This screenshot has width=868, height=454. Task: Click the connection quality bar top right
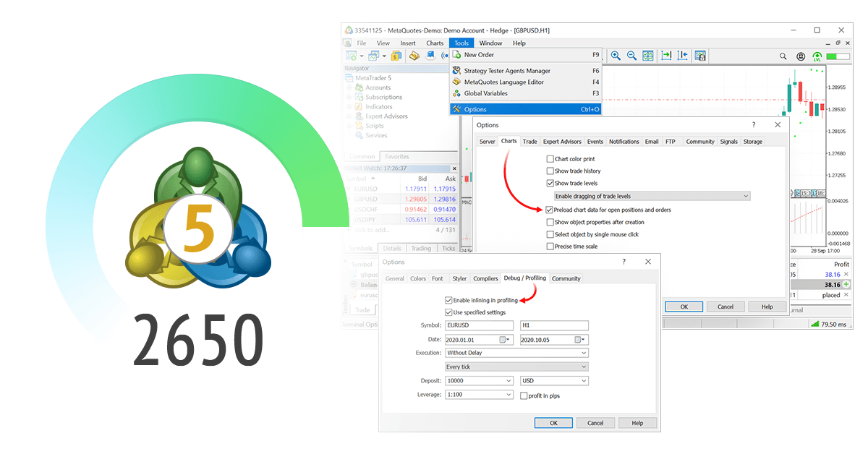click(x=838, y=56)
